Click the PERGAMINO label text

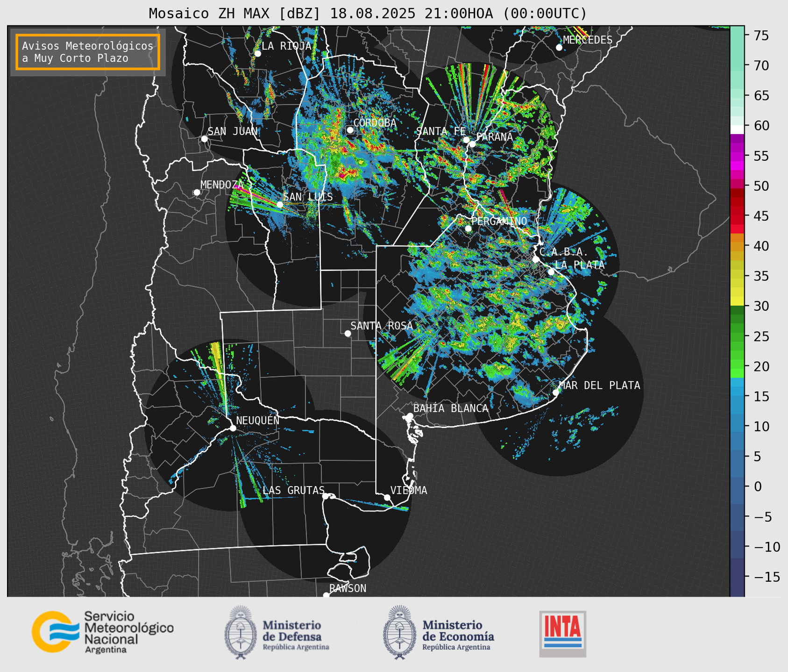499,221
